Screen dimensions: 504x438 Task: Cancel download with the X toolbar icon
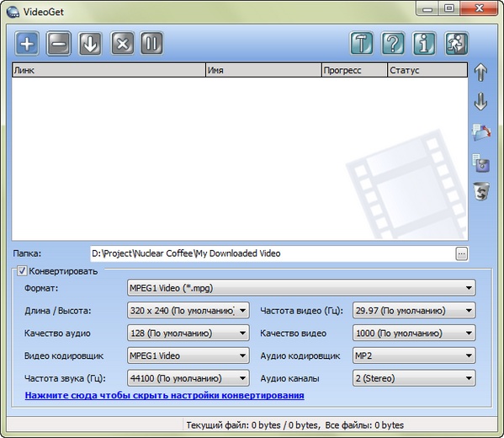click(x=123, y=44)
